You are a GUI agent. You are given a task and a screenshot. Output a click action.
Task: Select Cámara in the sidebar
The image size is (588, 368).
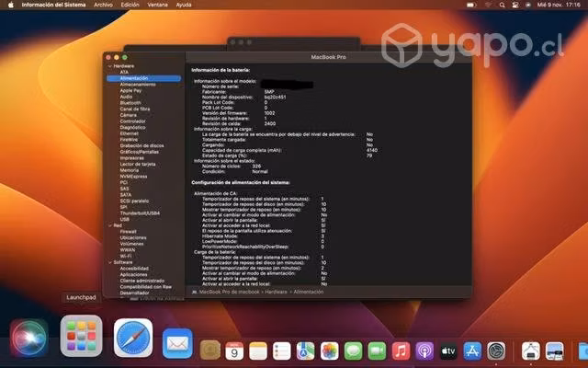(129, 115)
